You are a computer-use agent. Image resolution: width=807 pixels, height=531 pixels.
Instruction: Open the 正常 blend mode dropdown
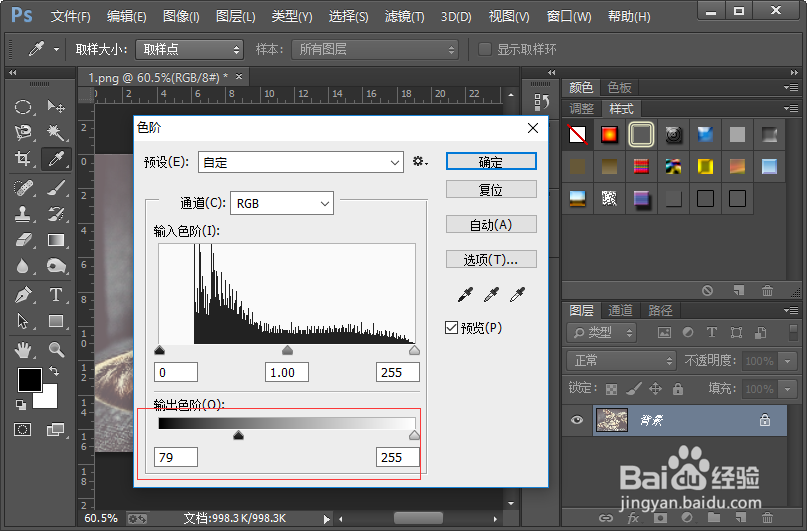[x=621, y=361]
